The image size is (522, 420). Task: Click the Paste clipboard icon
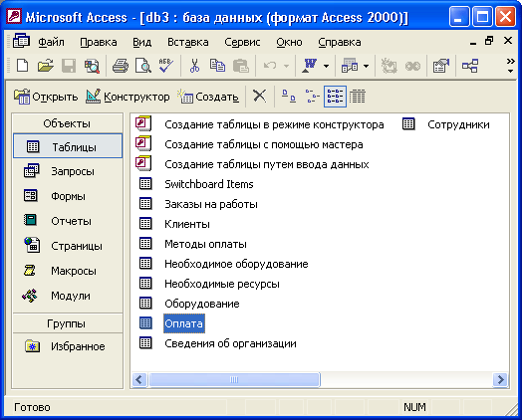(x=240, y=66)
